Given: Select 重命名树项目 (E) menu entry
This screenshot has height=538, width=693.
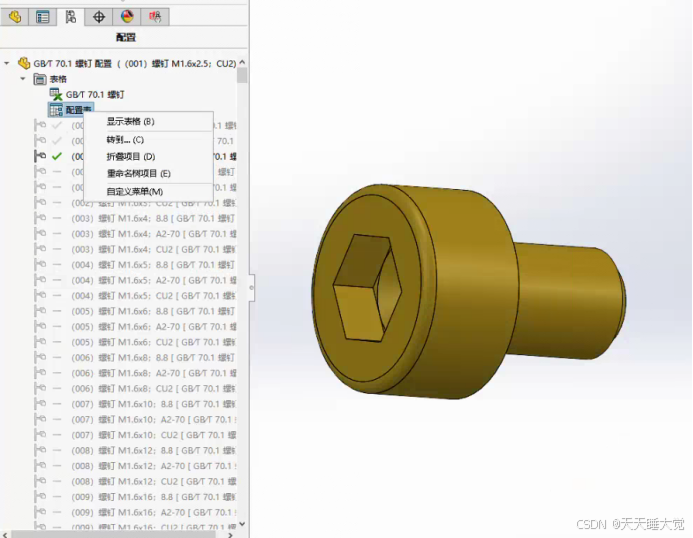Looking at the screenshot, I should click(x=139, y=173).
